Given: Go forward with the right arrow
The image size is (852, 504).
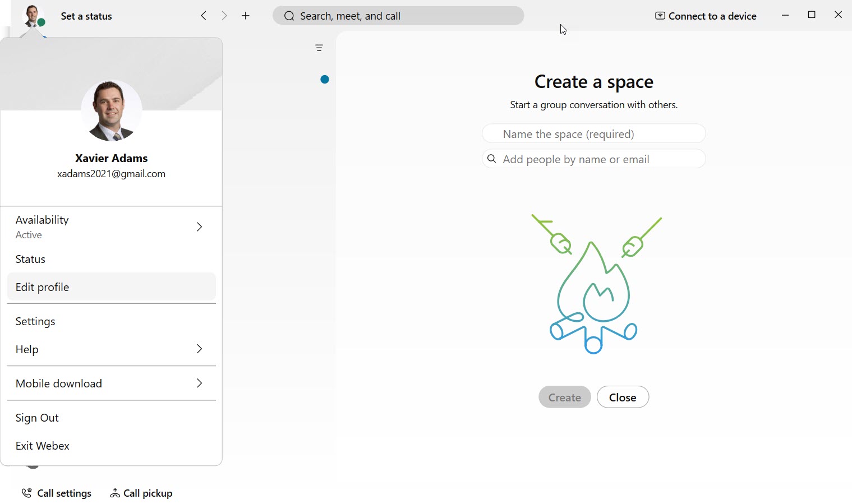Looking at the screenshot, I should pos(224,16).
